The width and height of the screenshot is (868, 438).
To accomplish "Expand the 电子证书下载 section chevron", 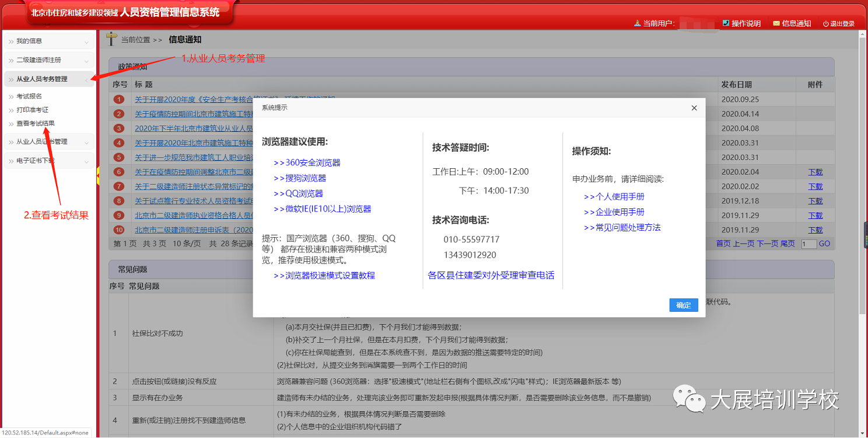I will 86,161.
